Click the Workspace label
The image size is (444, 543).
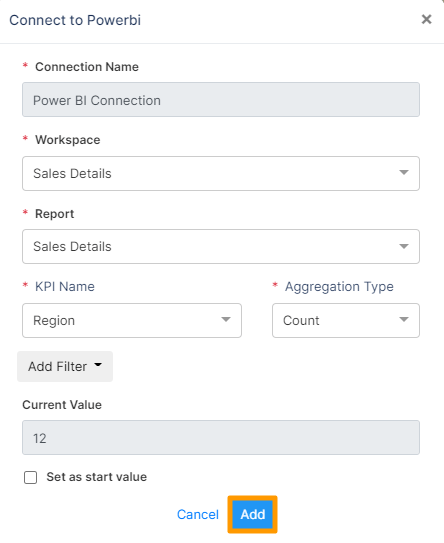[x=68, y=140]
